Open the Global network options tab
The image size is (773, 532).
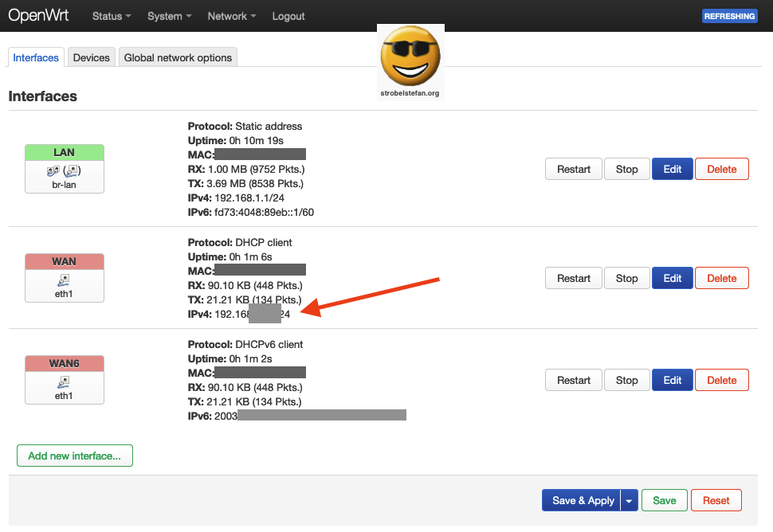[x=178, y=57]
